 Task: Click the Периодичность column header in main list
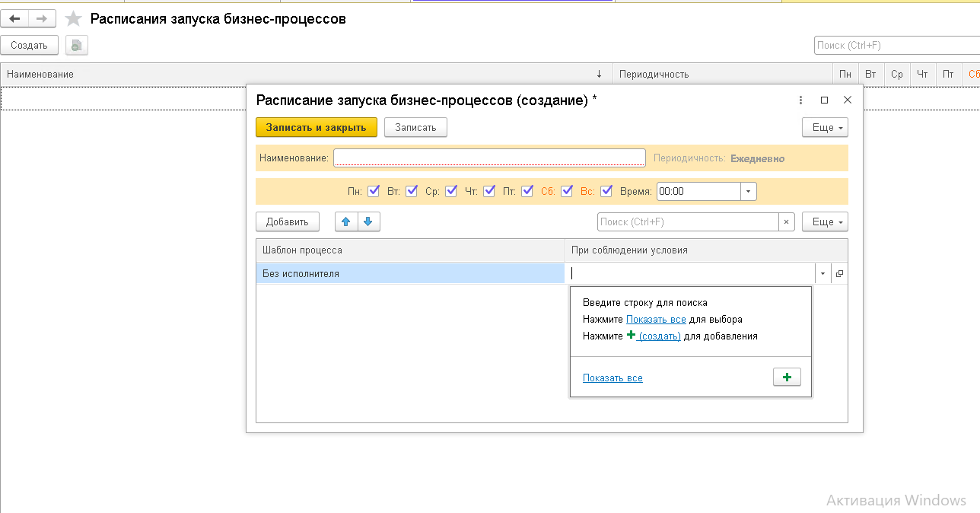click(722, 75)
